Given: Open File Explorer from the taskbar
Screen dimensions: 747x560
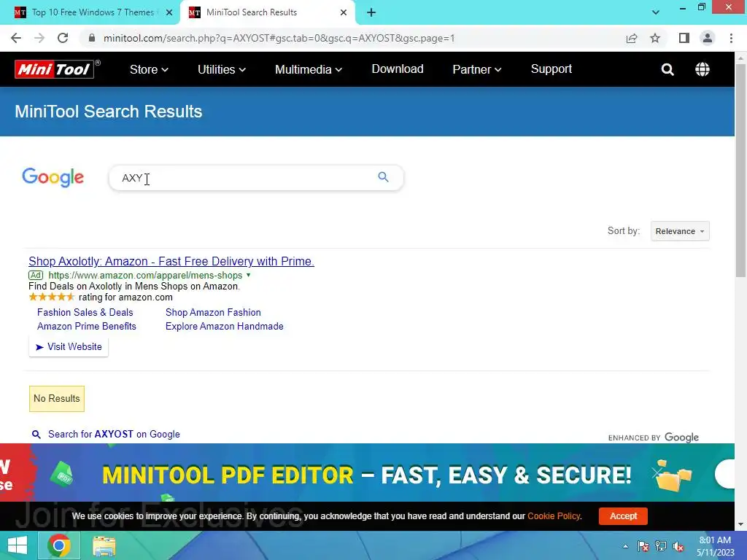Looking at the screenshot, I should coord(104,545).
